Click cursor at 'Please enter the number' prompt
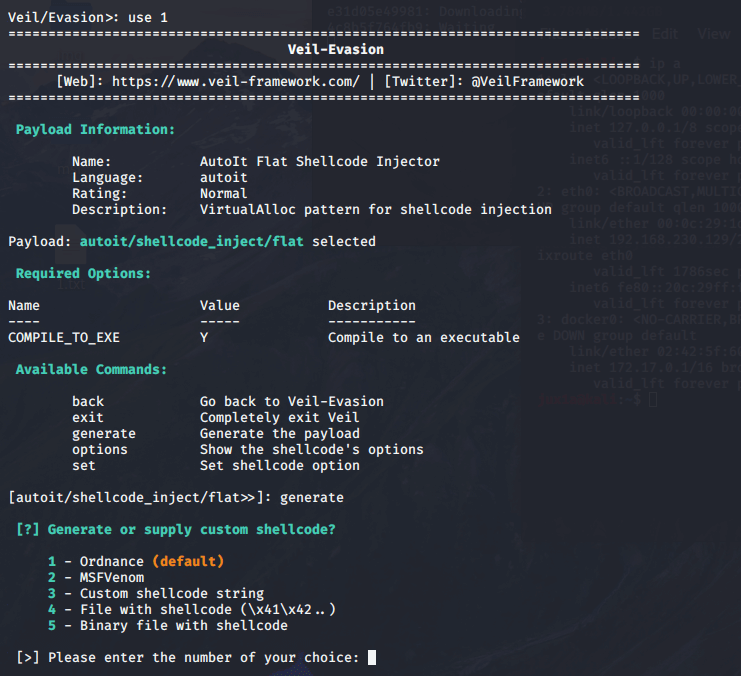The image size is (741, 676). click(372, 658)
